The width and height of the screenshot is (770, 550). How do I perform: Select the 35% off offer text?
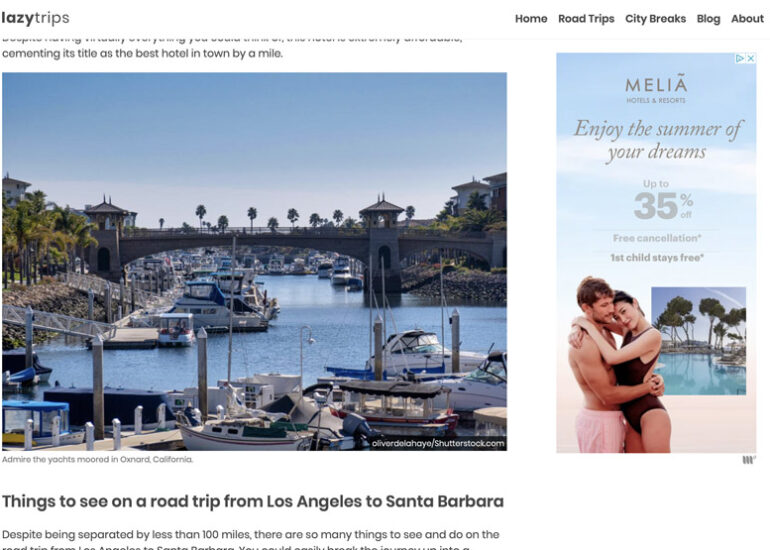(x=662, y=201)
